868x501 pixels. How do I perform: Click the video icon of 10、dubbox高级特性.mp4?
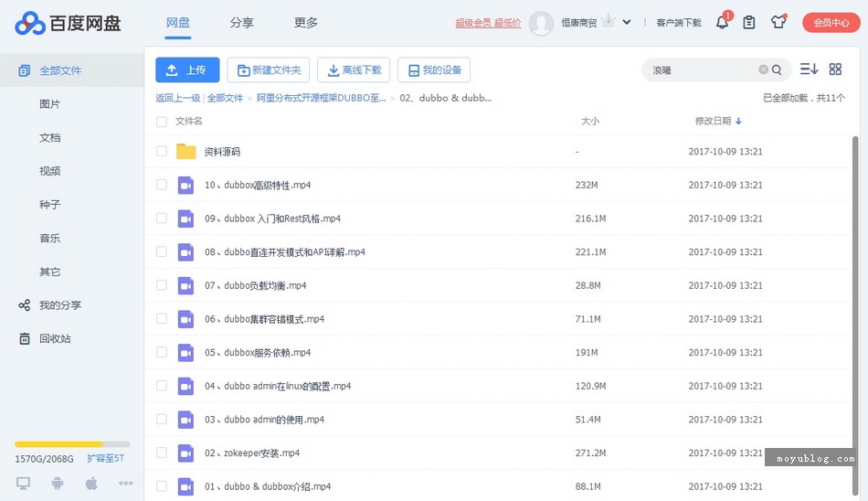185,185
